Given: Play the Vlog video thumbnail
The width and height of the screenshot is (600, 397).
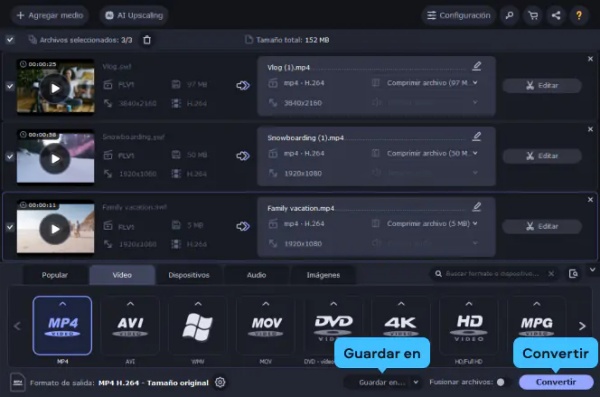Looking at the screenshot, I should click(55, 88).
